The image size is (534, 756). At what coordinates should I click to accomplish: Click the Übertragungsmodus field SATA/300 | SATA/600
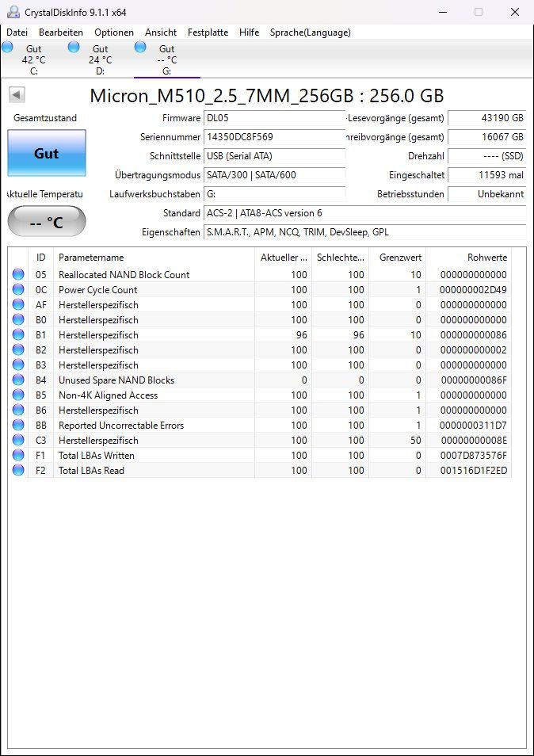(275, 175)
